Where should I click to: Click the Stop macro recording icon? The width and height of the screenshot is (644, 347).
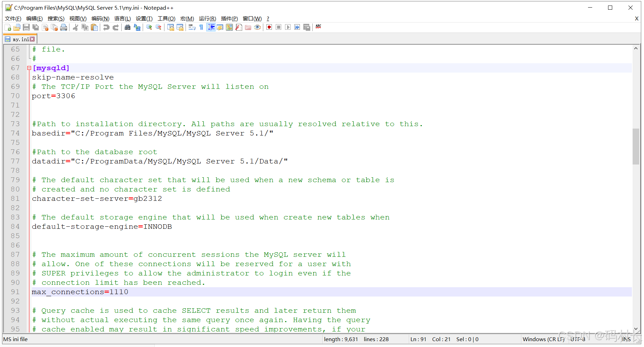coord(278,27)
